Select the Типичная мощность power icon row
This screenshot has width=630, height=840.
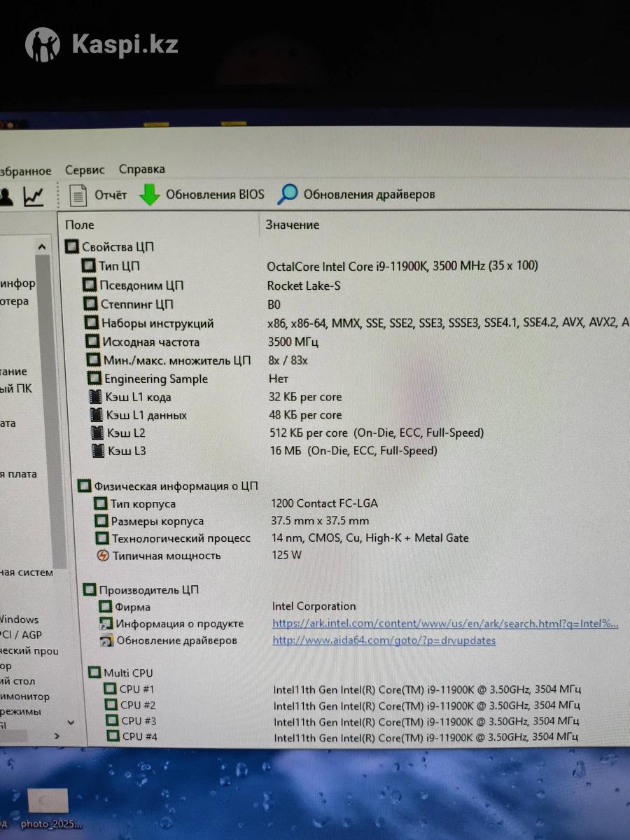102,556
